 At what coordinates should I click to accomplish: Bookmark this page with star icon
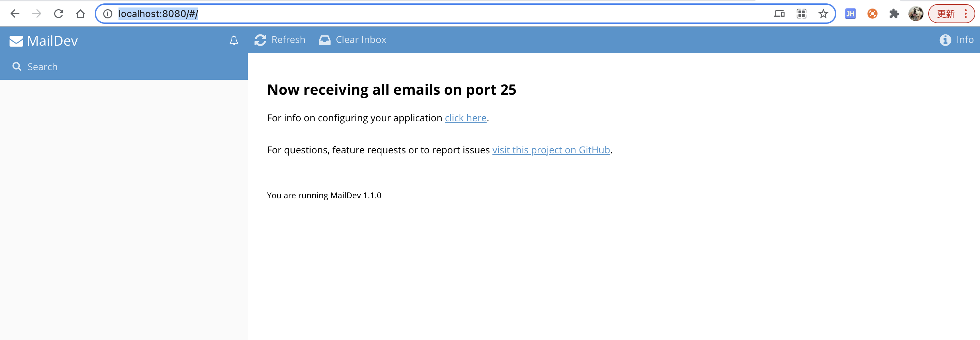pos(823,14)
